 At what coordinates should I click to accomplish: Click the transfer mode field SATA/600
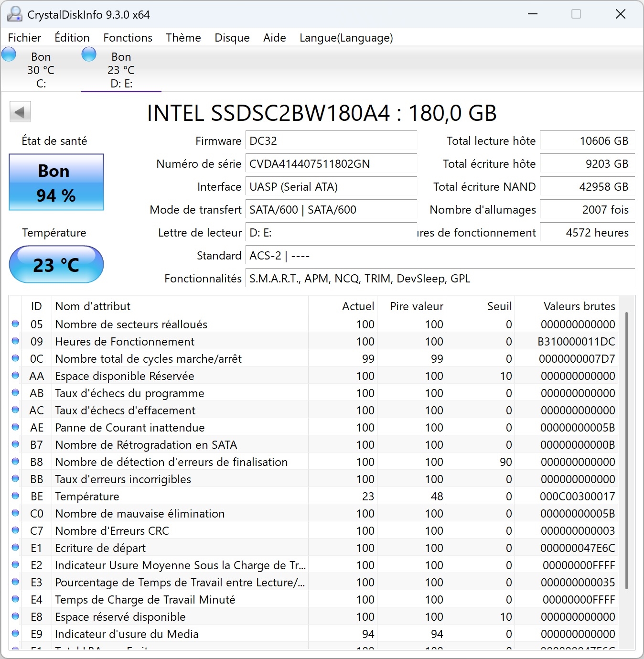pos(332,210)
